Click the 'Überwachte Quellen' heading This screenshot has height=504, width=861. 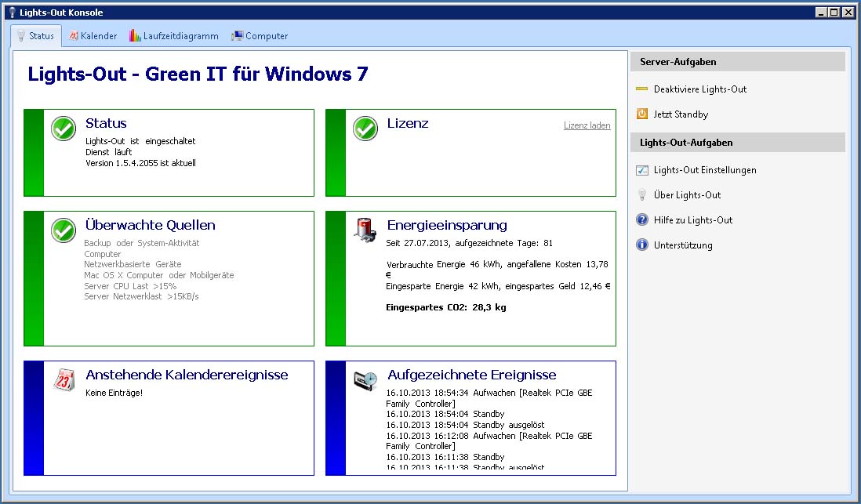(151, 225)
